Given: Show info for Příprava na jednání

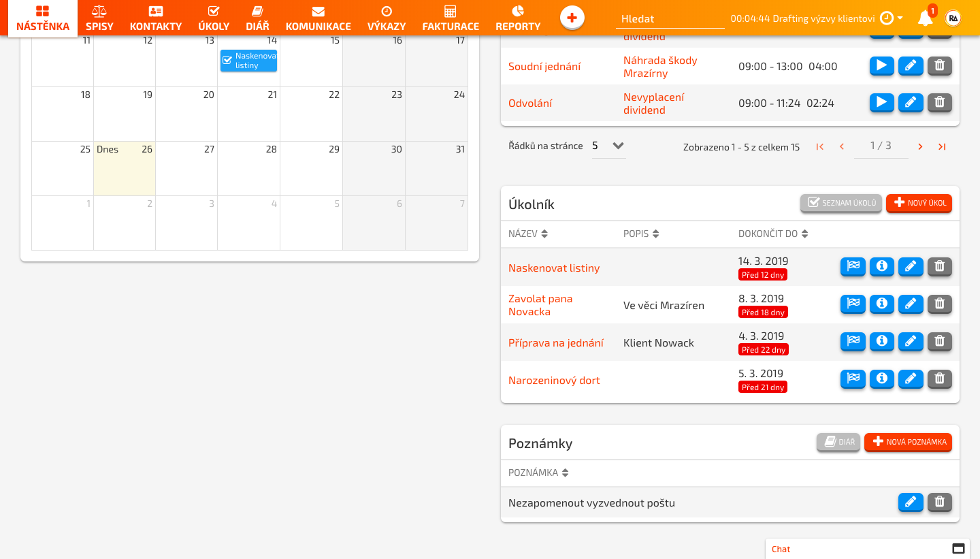Looking at the screenshot, I should tap(882, 342).
